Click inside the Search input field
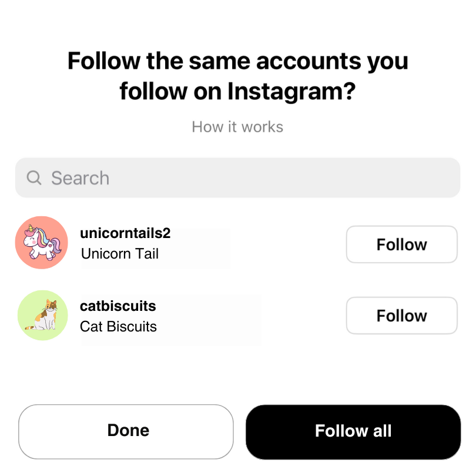Viewport: 476px width, 476px height. point(176,177)
